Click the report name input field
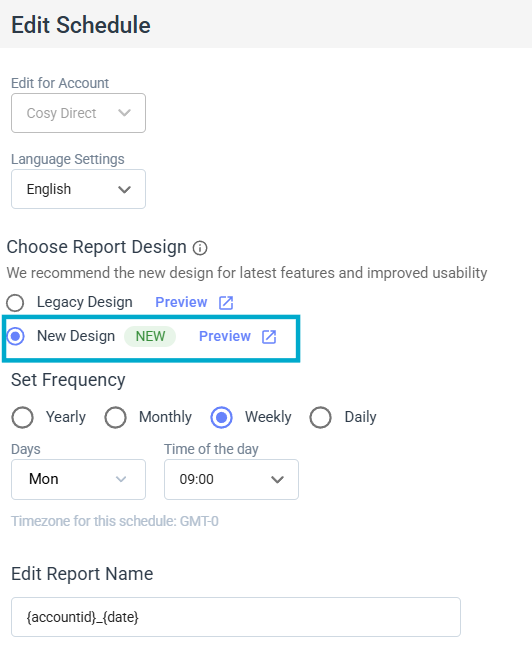This screenshot has width=532, height=649. (x=236, y=617)
